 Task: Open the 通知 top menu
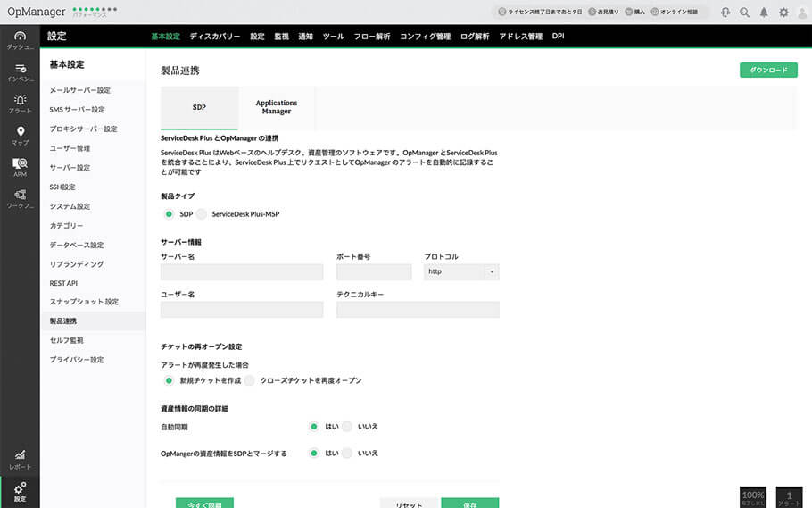click(x=305, y=37)
